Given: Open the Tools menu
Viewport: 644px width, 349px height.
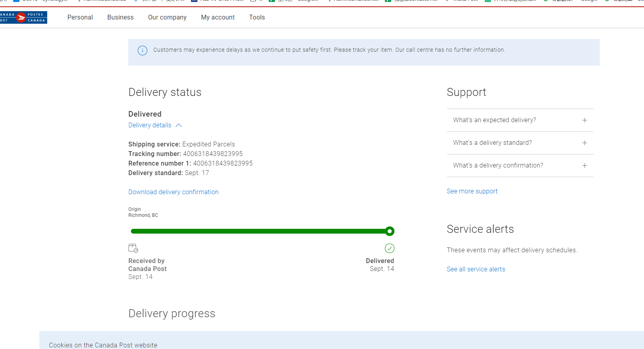Looking at the screenshot, I should click(257, 18).
